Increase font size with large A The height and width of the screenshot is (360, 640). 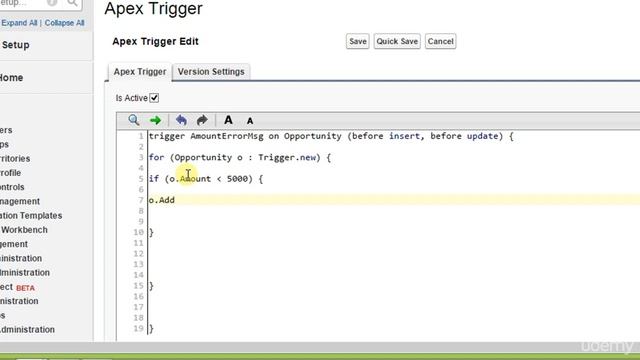228,120
